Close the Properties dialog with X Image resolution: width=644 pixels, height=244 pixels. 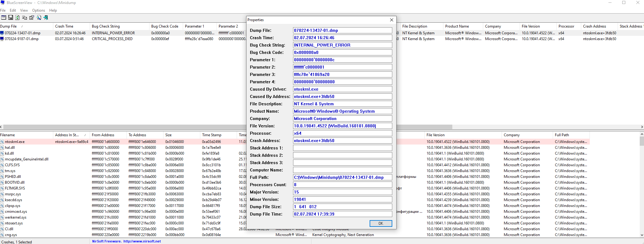click(x=392, y=20)
